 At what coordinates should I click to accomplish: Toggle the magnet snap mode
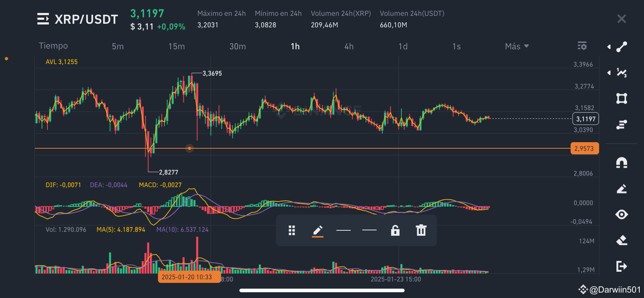[622, 163]
